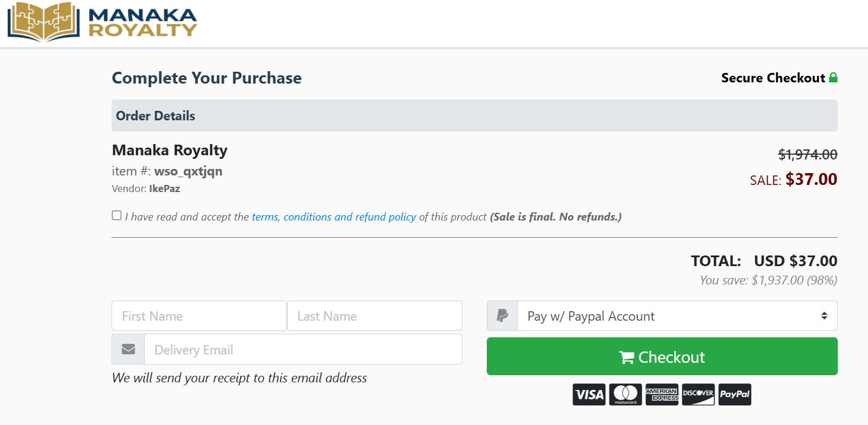
Task: Click the envelope icon near Delivery Email
Action: tap(127, 349)
